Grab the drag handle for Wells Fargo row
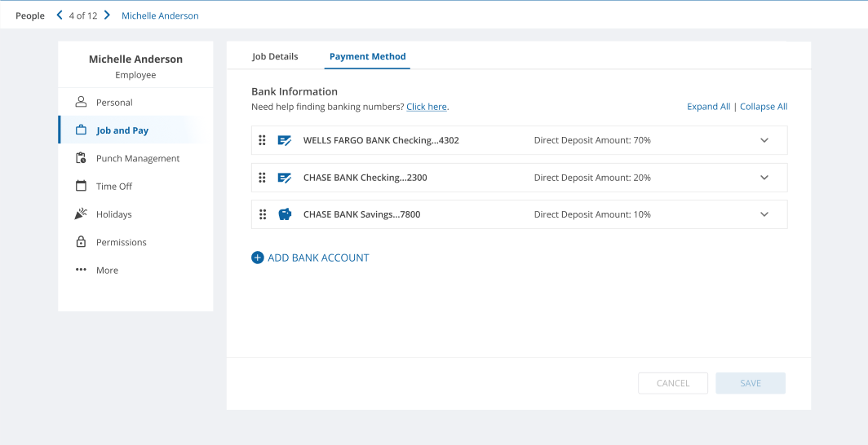Screen dimensions: 868x445 click(x=263, y=140)
